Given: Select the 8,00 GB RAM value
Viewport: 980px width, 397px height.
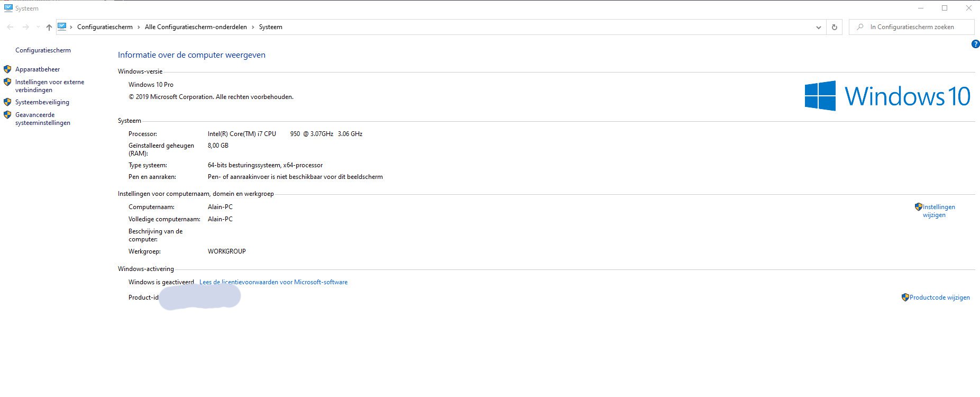Looking at the screenshot, I should tap(218, 146).
